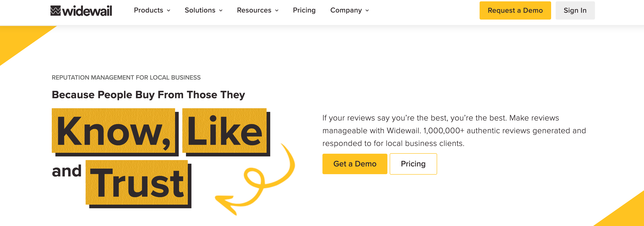644x226 pixels.
Task: Click the "Reputation Management for Local Business" tagline
Action: click(126, 78)
